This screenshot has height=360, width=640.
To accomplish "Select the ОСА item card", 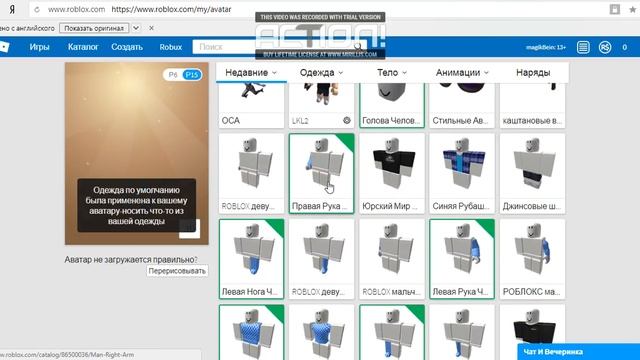I will (x=251, y=105).
